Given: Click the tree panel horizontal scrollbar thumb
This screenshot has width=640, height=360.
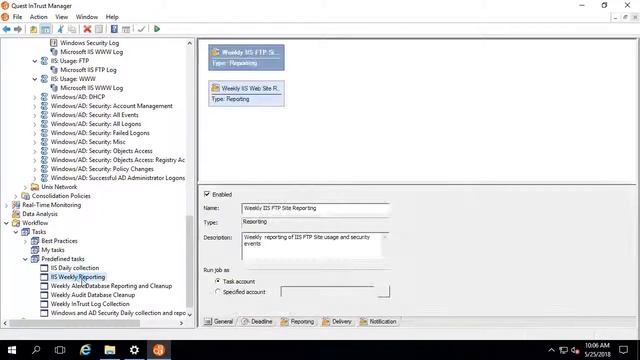Looking at the screenshot, I should click(x=75, y=323).
